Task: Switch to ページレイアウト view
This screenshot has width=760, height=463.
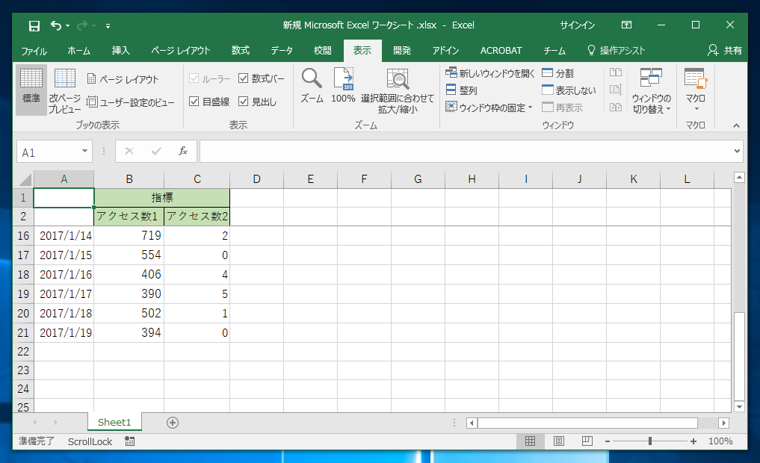Action: pos(123,79)
